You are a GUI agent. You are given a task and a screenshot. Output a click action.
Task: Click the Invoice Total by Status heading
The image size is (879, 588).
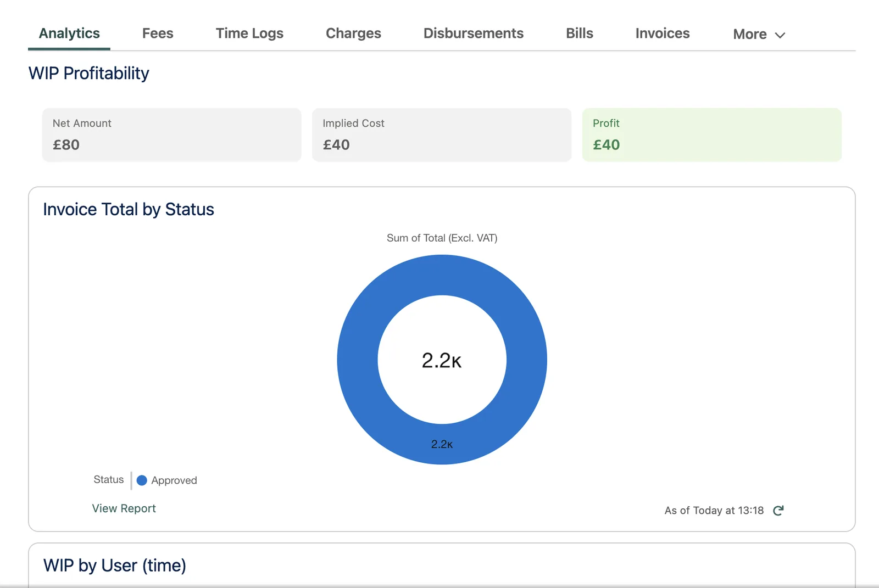[129, 209]
